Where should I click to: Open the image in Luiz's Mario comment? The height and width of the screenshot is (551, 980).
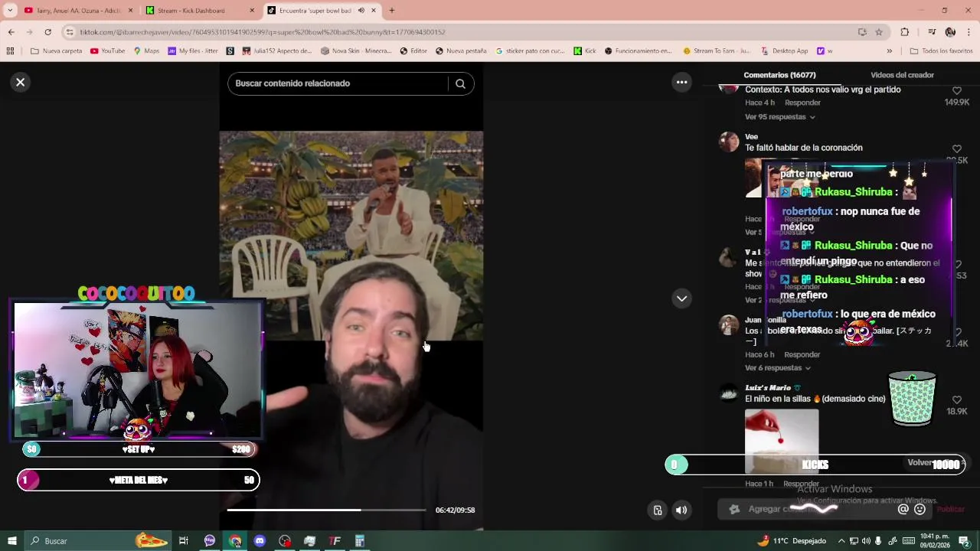(x=782, y=442)
